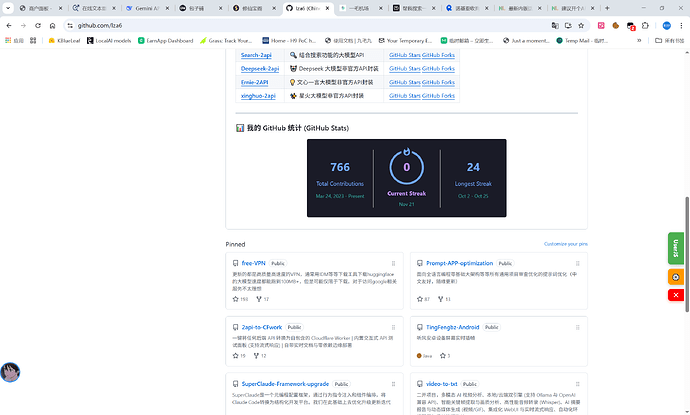This screenshot has width=690, height=415.
Task: Open the Chrome three-dot menu
Action: [x=681, y=26]
